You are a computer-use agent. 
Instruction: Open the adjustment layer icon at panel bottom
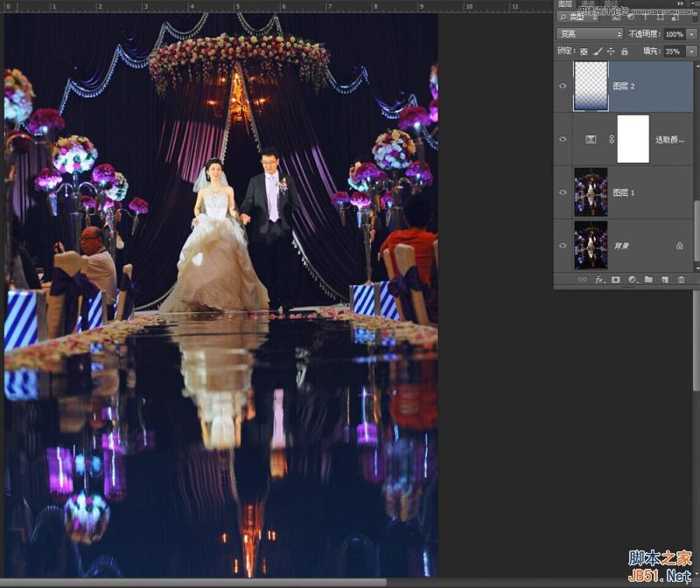click(632, 280)
